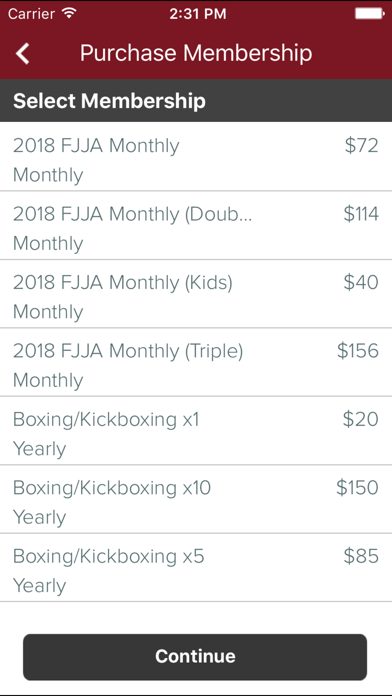Pick the 2018 FJJA Monthly (Triple) plan
The width and height of the screenshot is (392, 696).
[x=196, y=362]
